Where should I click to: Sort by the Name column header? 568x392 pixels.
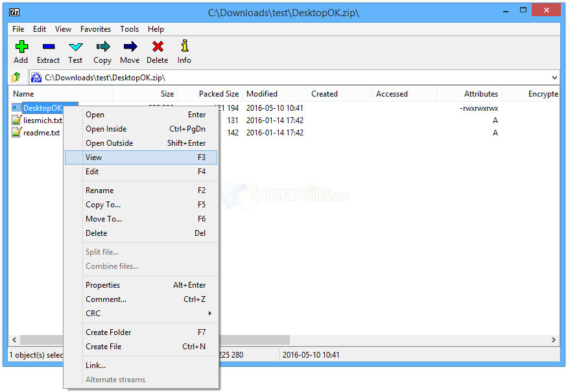coord(60,94)
